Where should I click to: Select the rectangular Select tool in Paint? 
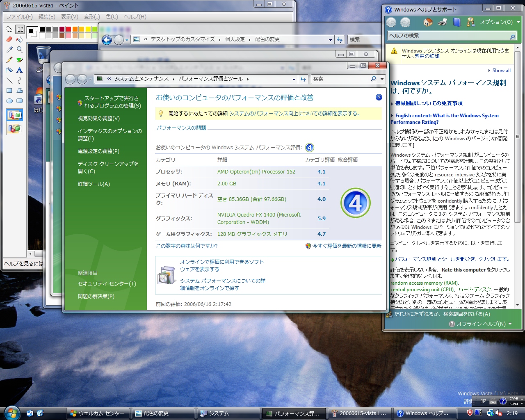20,29
